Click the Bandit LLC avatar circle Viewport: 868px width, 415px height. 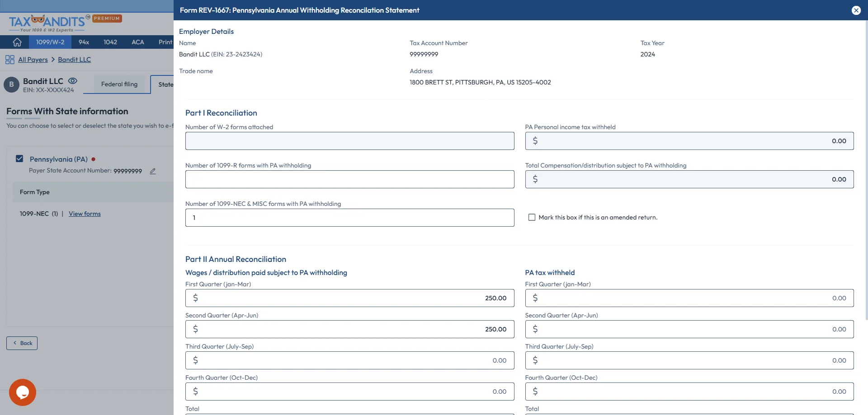click(x=11, y=84)
